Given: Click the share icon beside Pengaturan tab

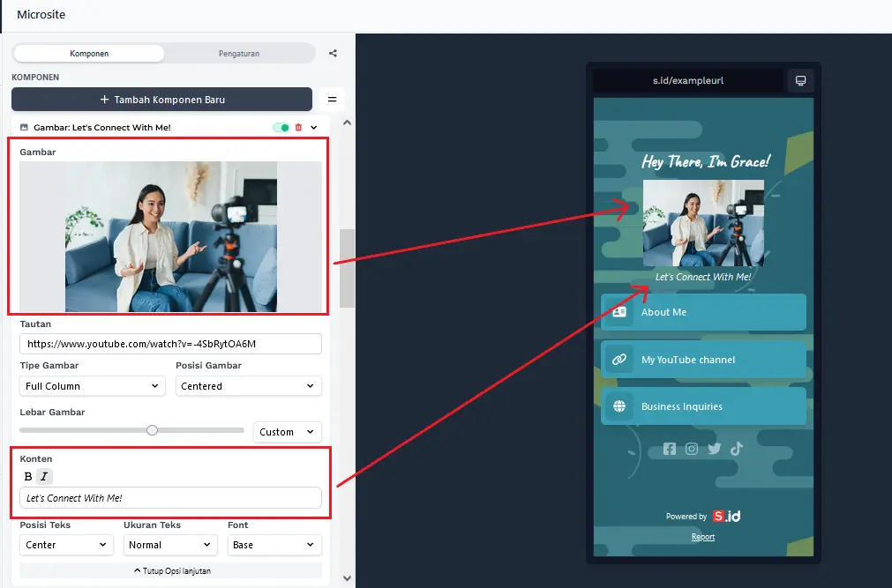Looking at the screenshot, I should 333,53.
